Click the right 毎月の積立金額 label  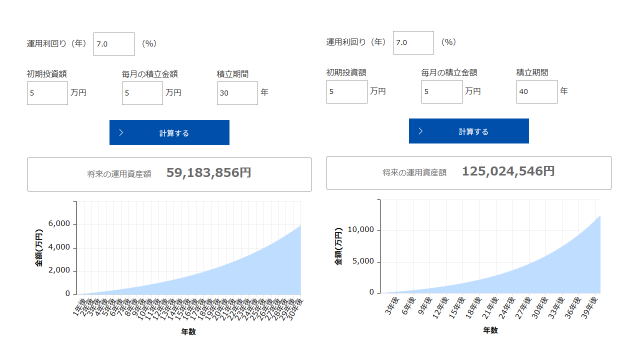coord(449,73)
